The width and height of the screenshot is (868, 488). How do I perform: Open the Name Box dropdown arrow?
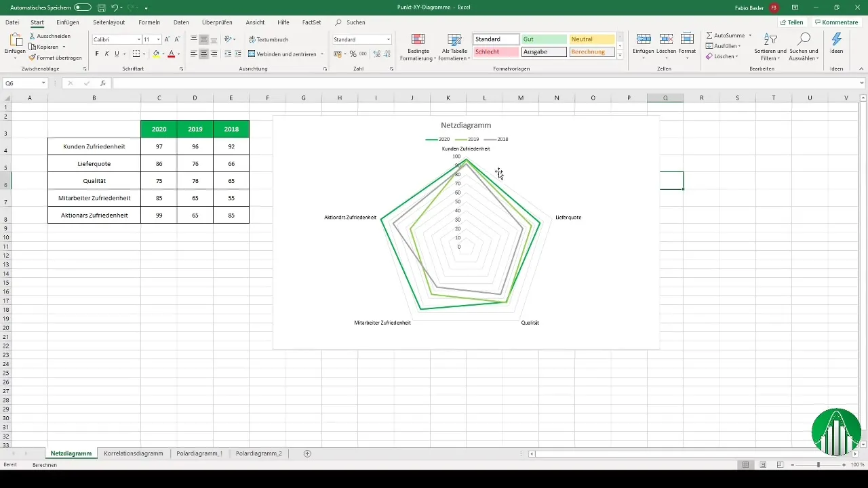(44, 83)
